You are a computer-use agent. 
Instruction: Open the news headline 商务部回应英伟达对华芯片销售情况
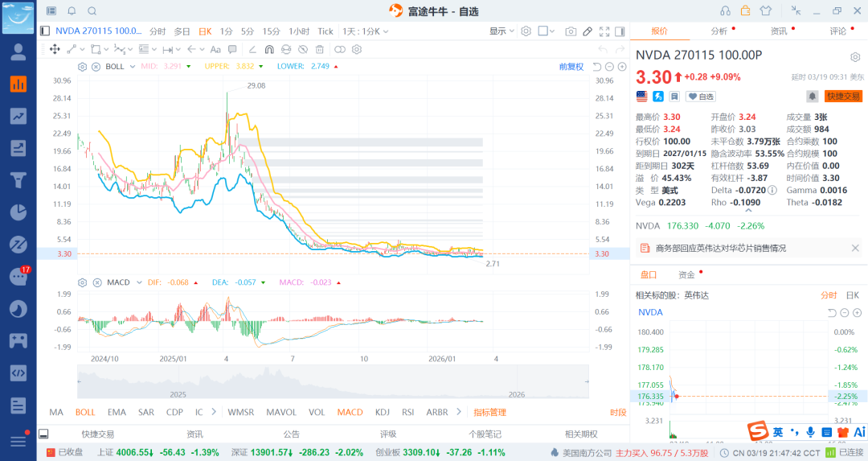721,249
